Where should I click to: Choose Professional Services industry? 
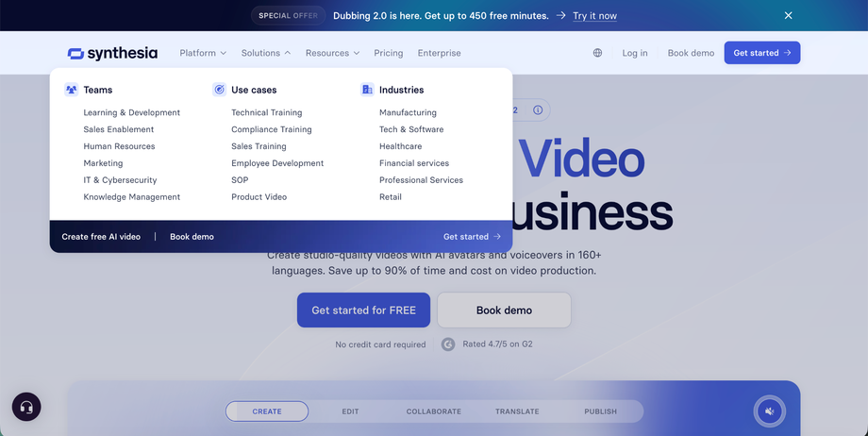click(x=422, y=180)
